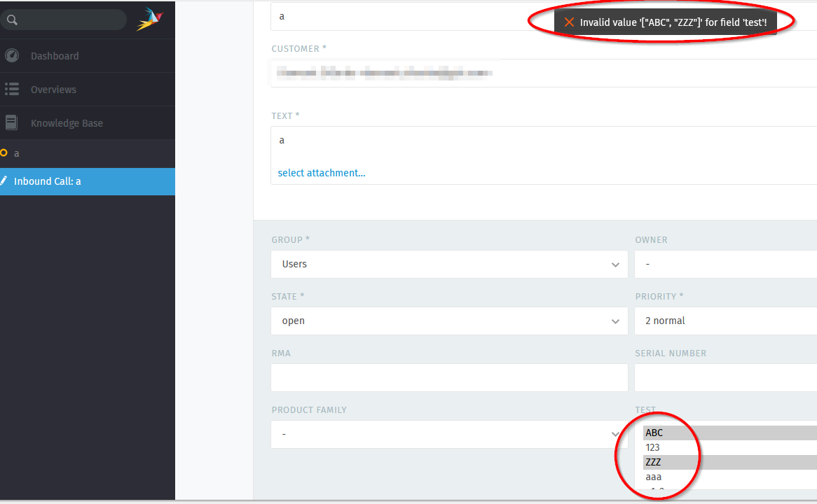Go to Overviews in the sidebar
This screenshot has width=817, height=504.
coord(88,90)
